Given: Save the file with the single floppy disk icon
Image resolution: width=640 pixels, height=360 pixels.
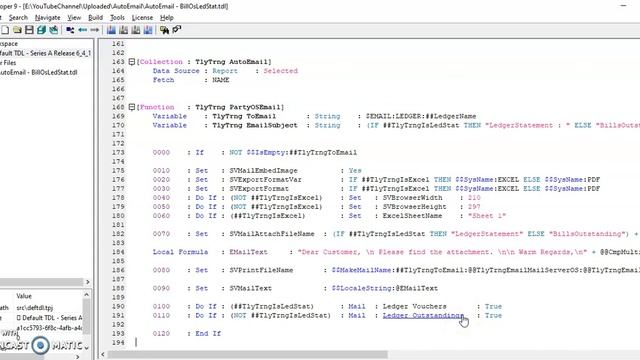Looking at the screenshot, I should click(29, 30).
